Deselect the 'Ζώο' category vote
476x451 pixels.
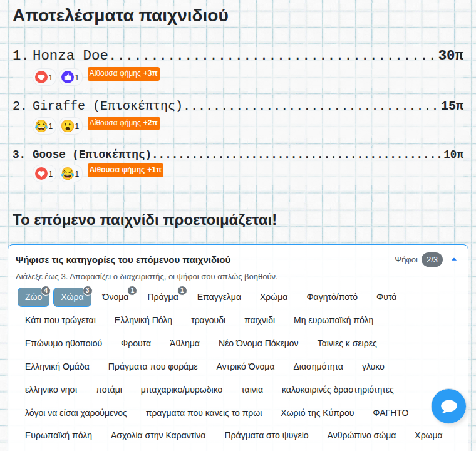33,297
